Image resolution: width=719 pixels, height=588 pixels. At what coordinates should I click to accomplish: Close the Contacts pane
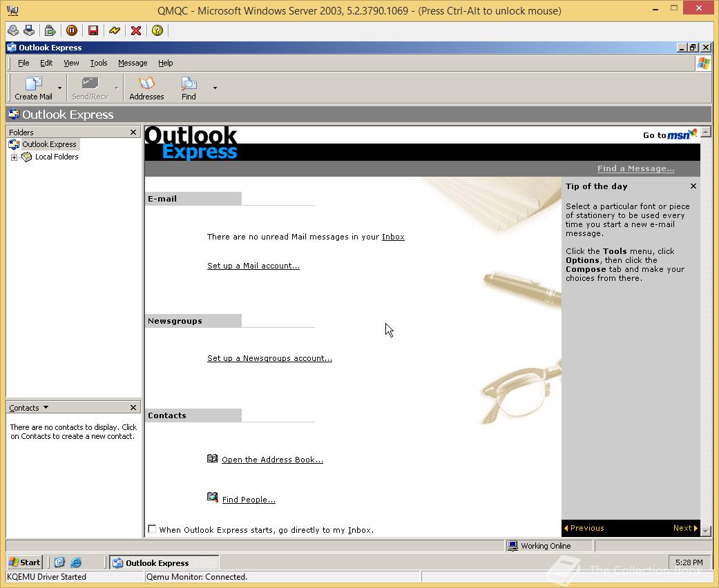133,407
